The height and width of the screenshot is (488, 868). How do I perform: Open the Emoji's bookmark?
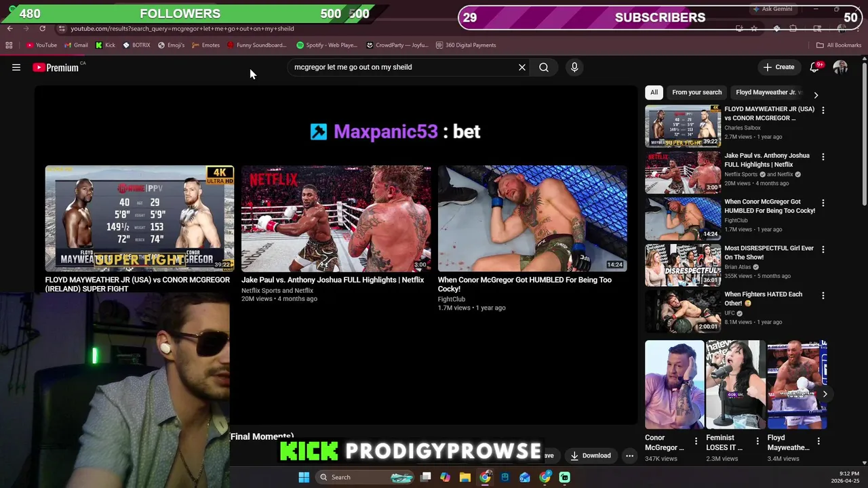[171, 45]
